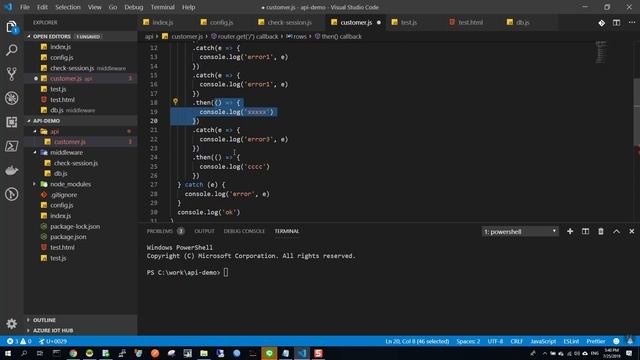Maximize terminal panel with up chevron
Viewport: 640px width, 360px height.
click(x=616, y=231)
